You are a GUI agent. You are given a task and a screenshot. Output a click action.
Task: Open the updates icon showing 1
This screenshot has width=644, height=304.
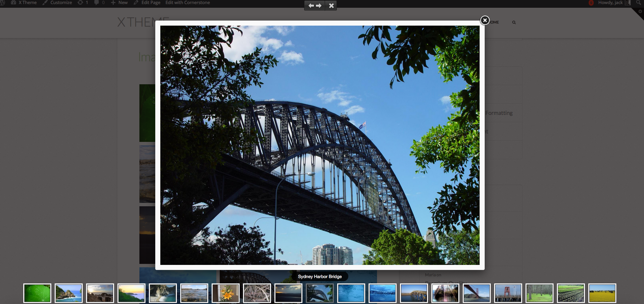click(80, 2)
